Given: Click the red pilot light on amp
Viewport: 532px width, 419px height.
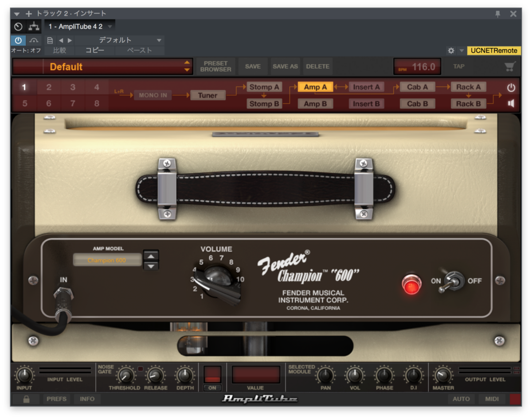Looking at the screenshot, I should click(412, 284).
